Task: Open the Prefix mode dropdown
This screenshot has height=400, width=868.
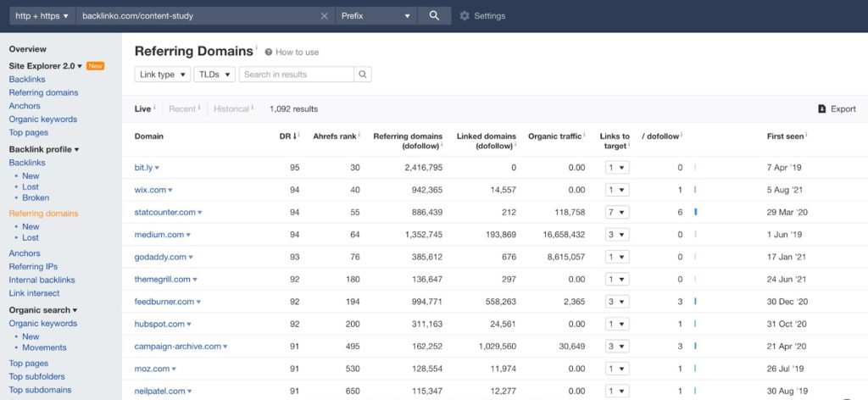Action: pyautogui.click(x=376, y=16)
